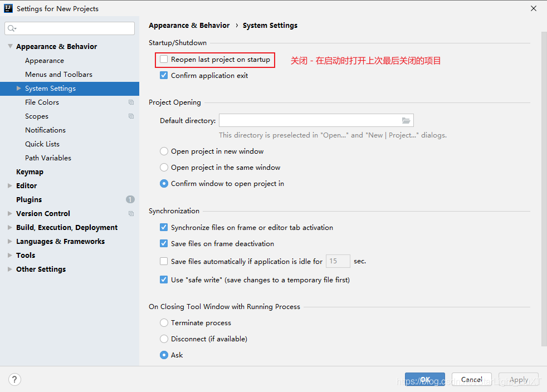The image size is (547, 392).
Task: Click the Cancel button
Action: click(x=472, y=379)
